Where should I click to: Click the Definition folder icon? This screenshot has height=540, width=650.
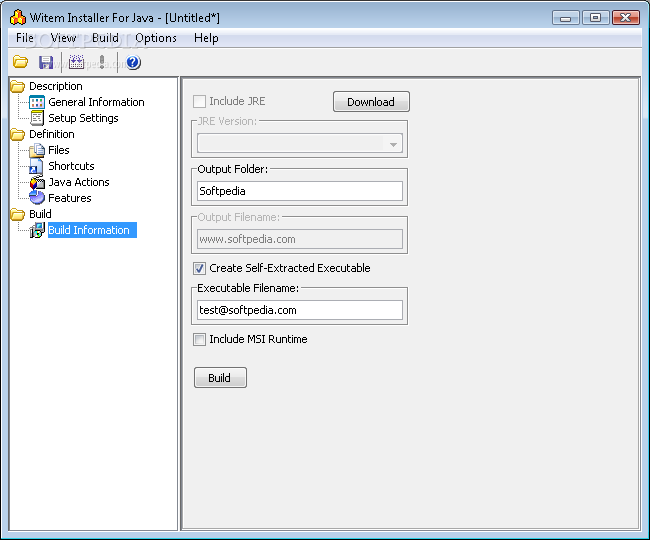[18, 134]
